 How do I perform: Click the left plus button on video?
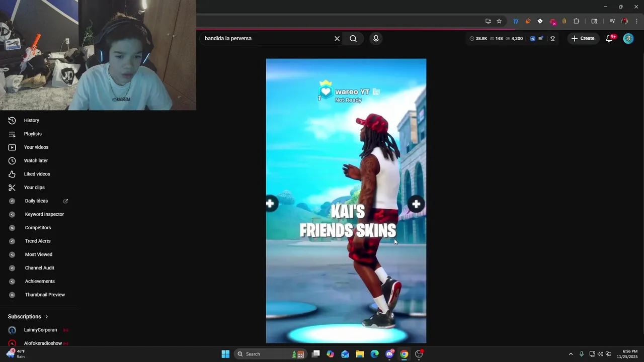pos(271,204)
